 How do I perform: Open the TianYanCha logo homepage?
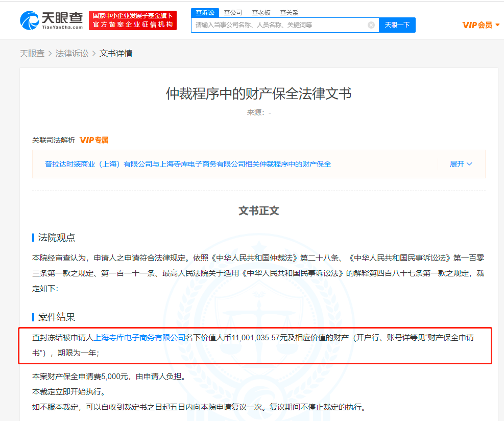(x=52, y=20)
